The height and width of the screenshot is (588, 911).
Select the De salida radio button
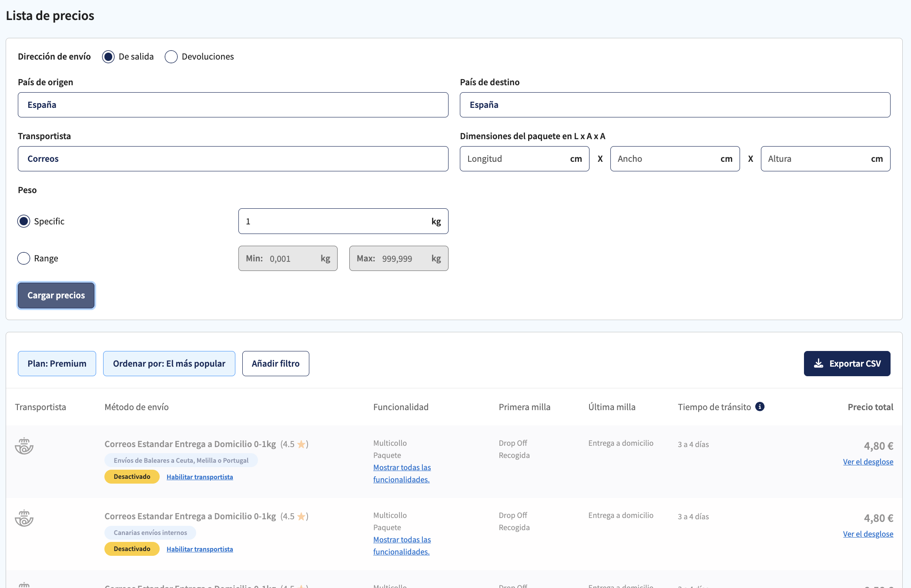[x=108, y=57]
